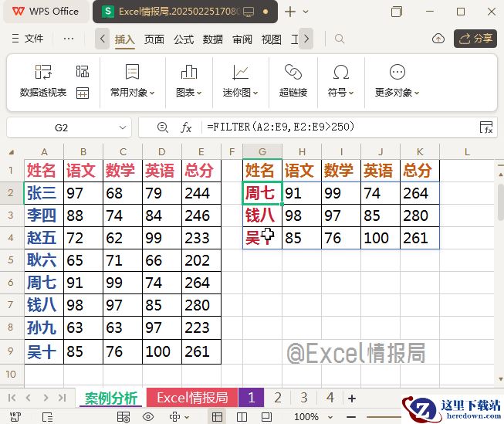The width and height of the screenshot is (504, 424).
Task: Click the 202 total score cell
Action: tap(201, 260)
